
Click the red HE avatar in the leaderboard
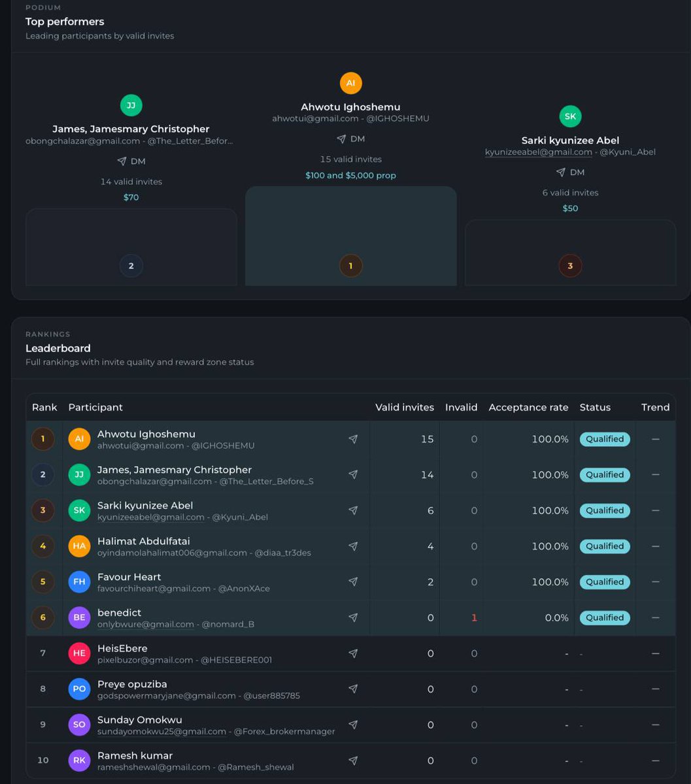click(x=79, y=653)
